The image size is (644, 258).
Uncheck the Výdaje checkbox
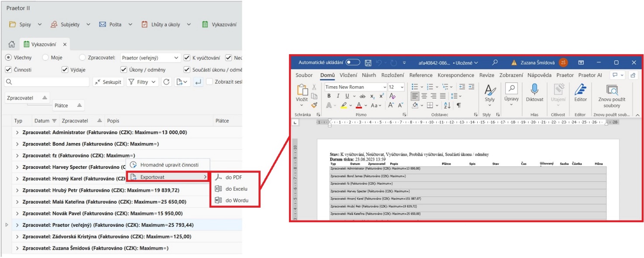pyautogui.click(x=65, y=70)
